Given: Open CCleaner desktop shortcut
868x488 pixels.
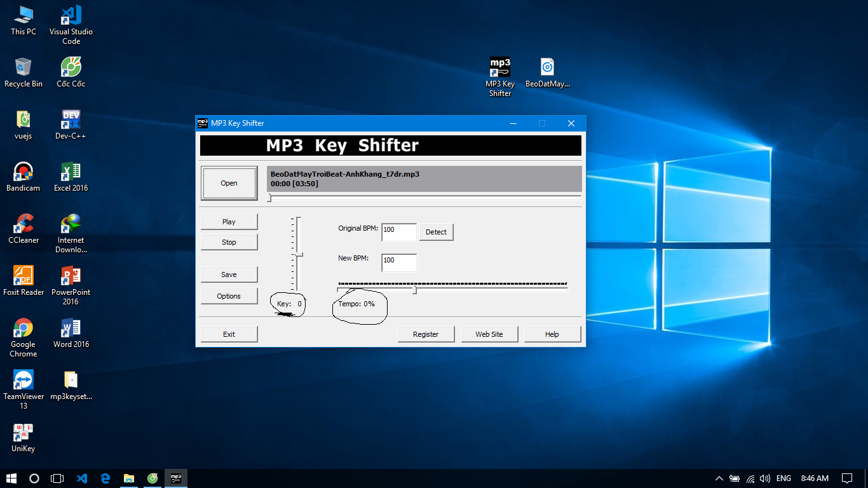Looking at the screenshot, I should (24, 229).
